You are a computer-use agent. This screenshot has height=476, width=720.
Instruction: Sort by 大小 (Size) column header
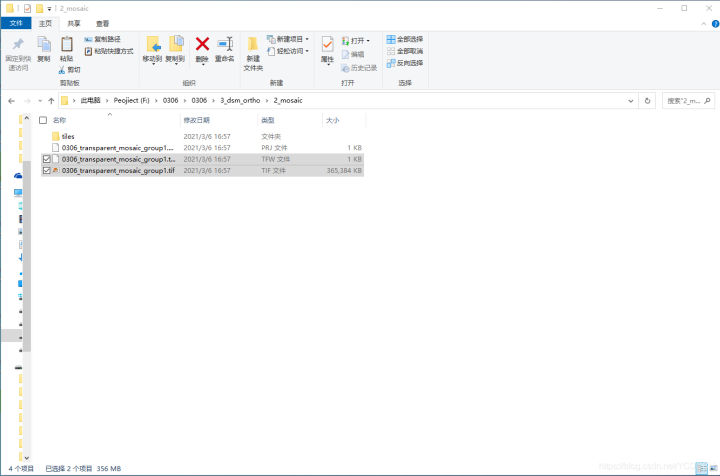[x=344, y=120]
